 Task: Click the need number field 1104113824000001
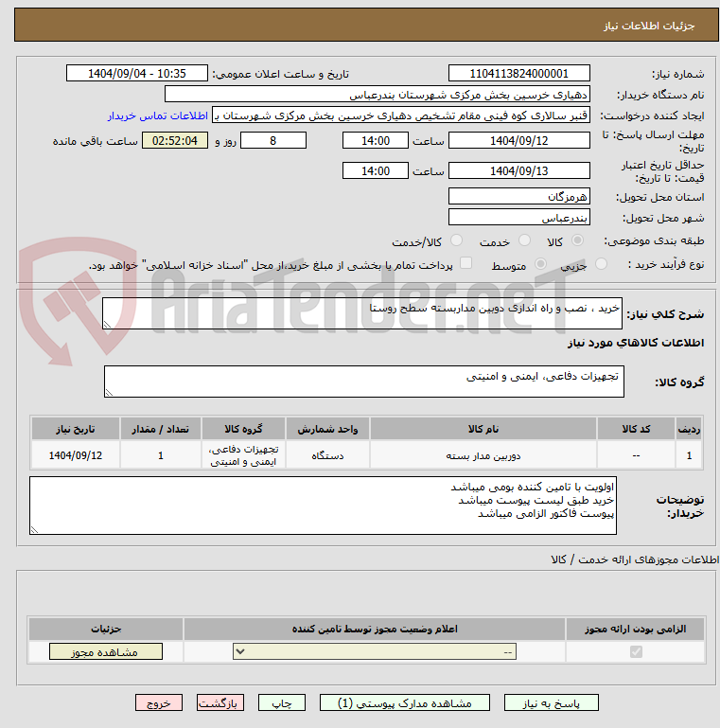point(519,73)
